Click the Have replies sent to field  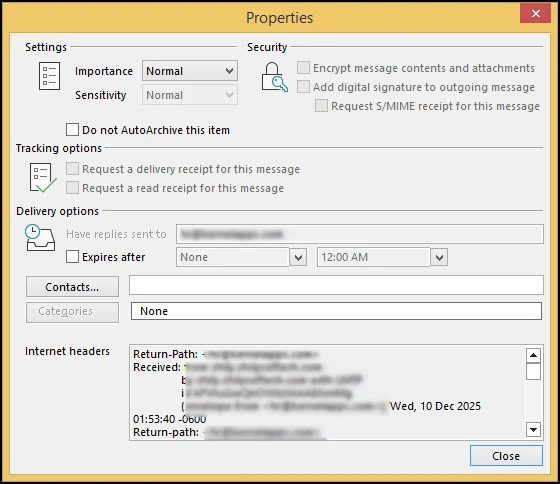pyautogui.click(x=360, y=234)
